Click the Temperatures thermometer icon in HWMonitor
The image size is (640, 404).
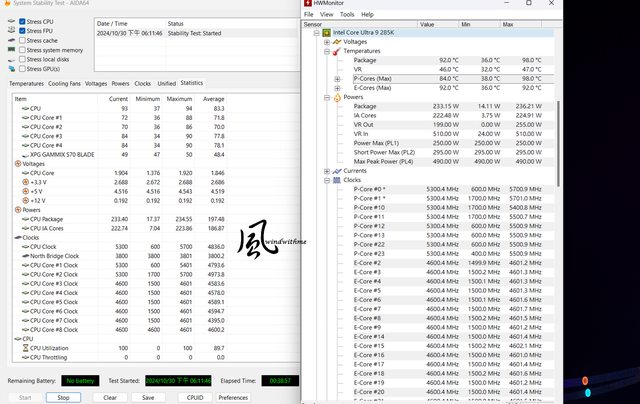pos(335,51)
